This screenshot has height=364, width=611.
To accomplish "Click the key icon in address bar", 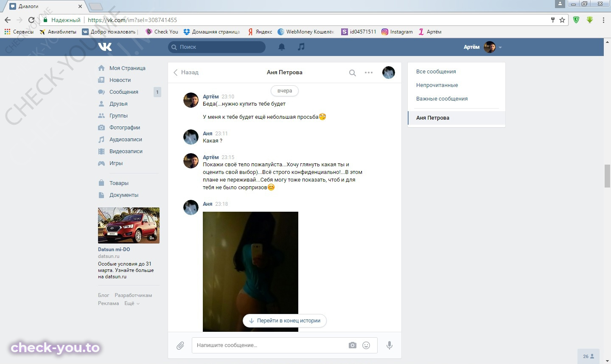I will tap(552, 20).
